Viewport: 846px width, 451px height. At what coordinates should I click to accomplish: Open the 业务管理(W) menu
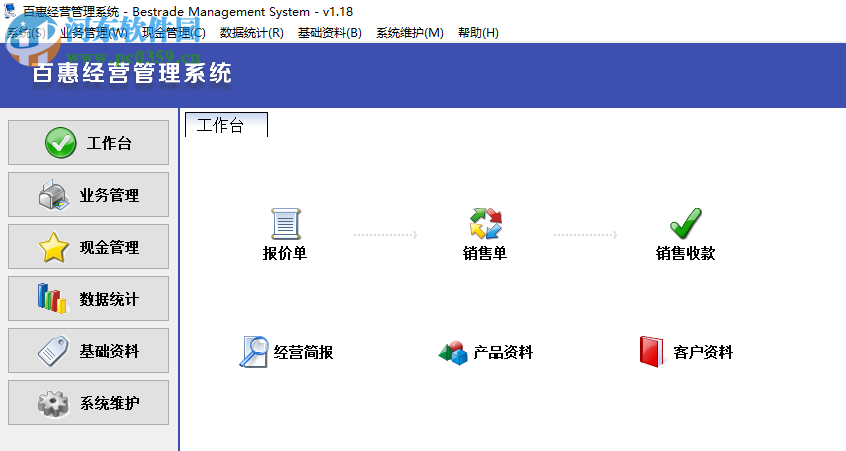point(94,33)
